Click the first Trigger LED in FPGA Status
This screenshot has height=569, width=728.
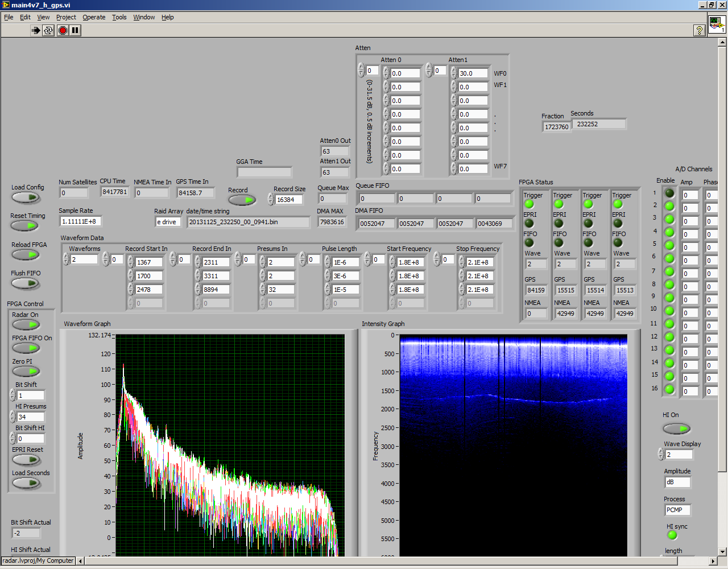(529, 204)
